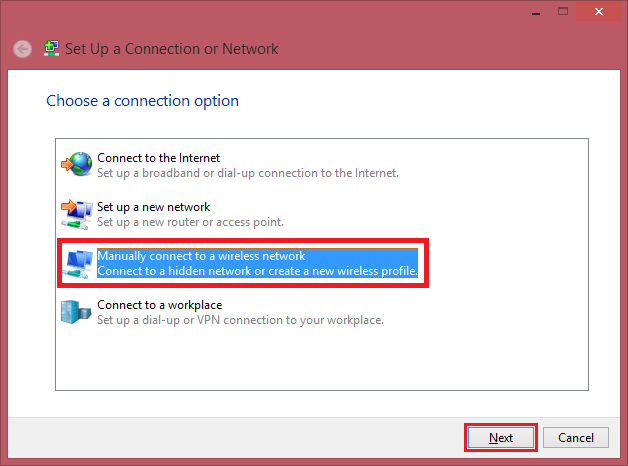Click the new router or access point description
This screenshot has height=466, width=628.
pyautogui.click(x=190, y=222)
